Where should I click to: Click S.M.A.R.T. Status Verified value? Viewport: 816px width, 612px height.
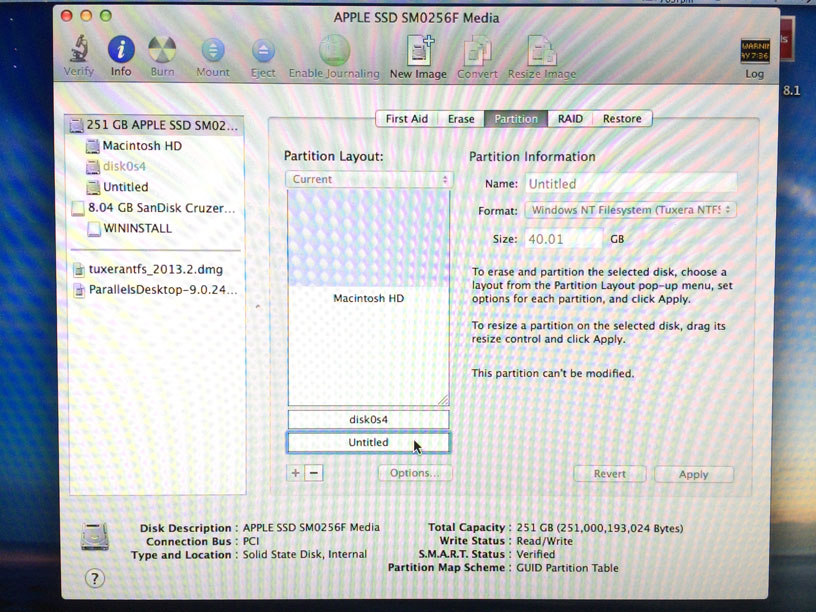pos(536,554)
